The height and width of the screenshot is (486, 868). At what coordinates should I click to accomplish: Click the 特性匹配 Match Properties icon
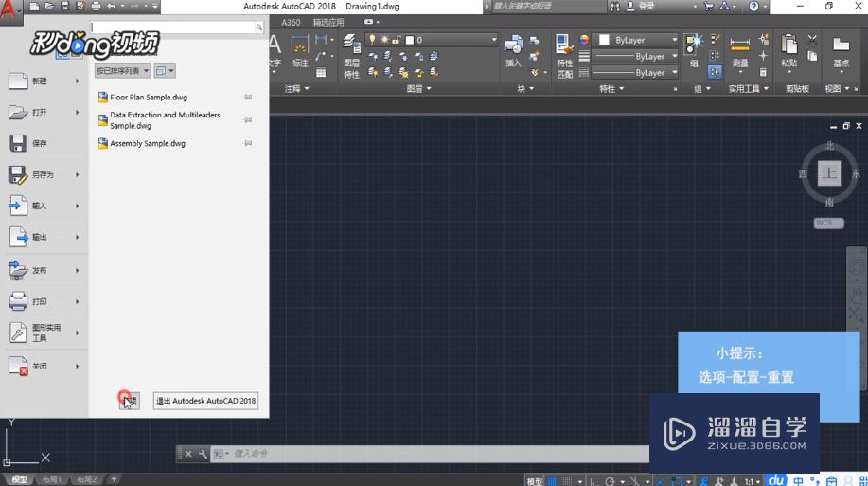[x=564, y=56]
